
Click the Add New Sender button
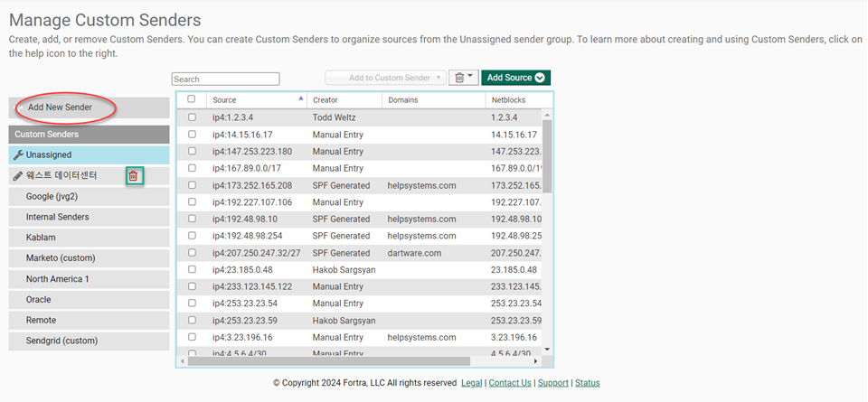(89, 108)
